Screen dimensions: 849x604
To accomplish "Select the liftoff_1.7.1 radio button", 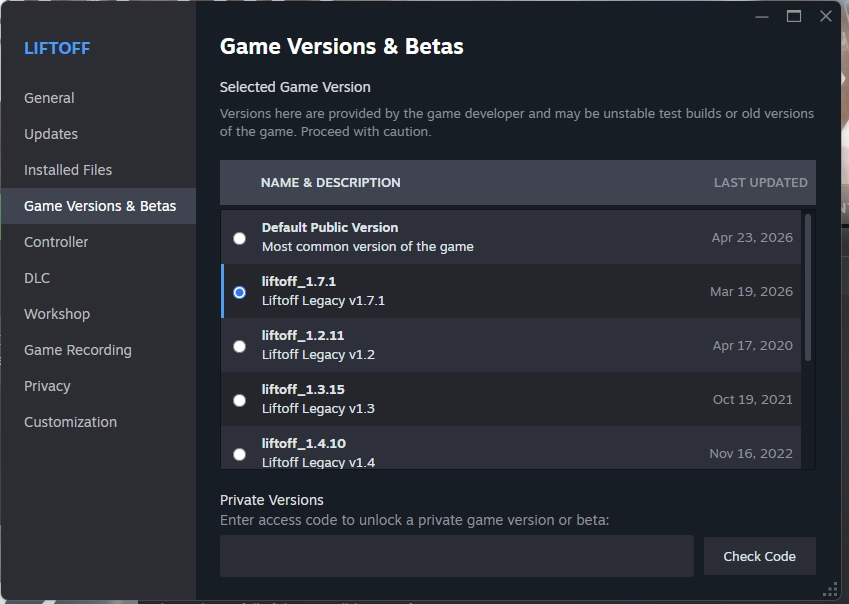I will (239, 292).
